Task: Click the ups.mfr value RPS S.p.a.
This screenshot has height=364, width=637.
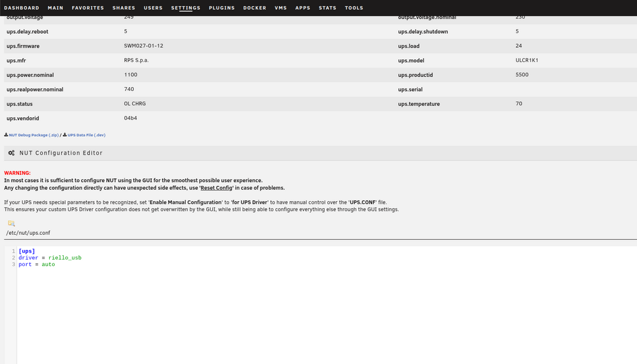Action: tap(136, 60)
